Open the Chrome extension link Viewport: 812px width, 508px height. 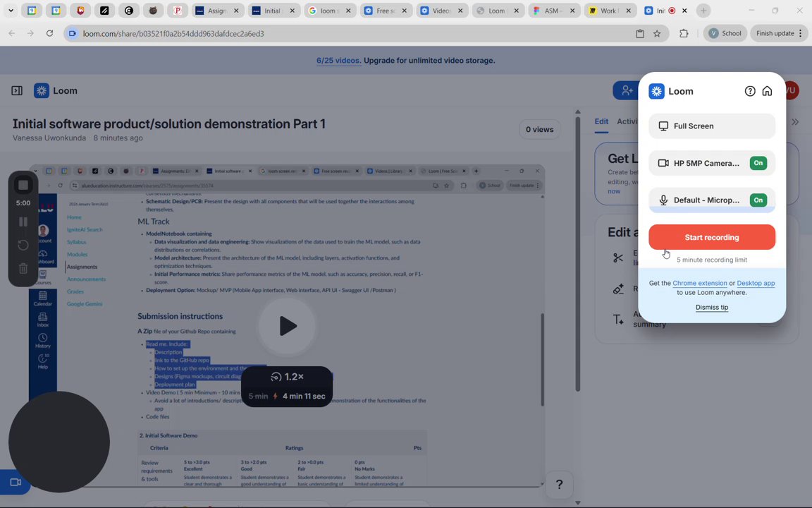click(x=700, y=283)
